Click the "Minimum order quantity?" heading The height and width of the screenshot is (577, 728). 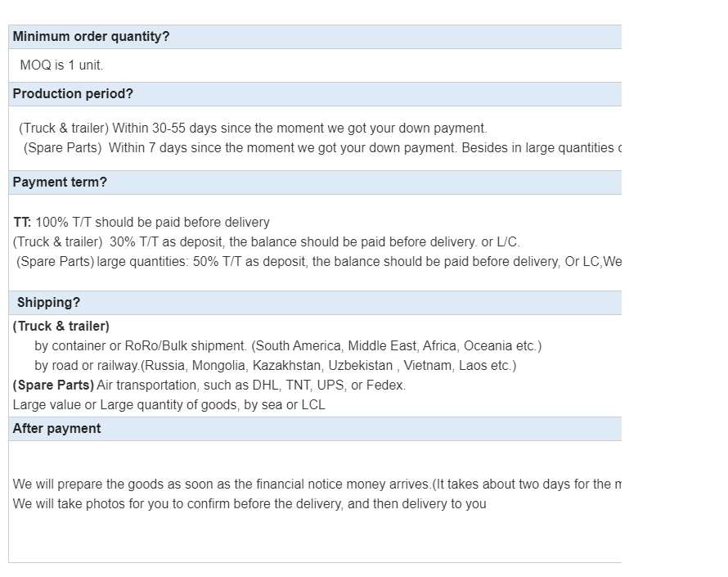coord(91,37)
